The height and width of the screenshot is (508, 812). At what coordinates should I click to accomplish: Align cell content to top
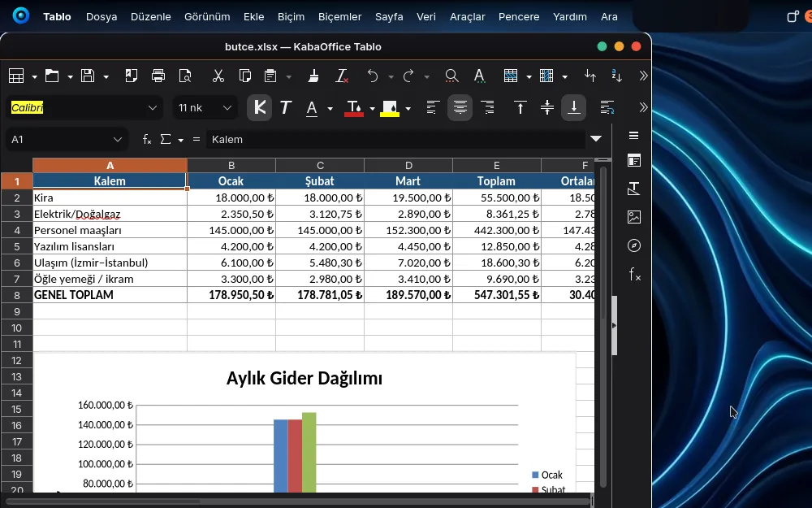[x=520, y=108]
